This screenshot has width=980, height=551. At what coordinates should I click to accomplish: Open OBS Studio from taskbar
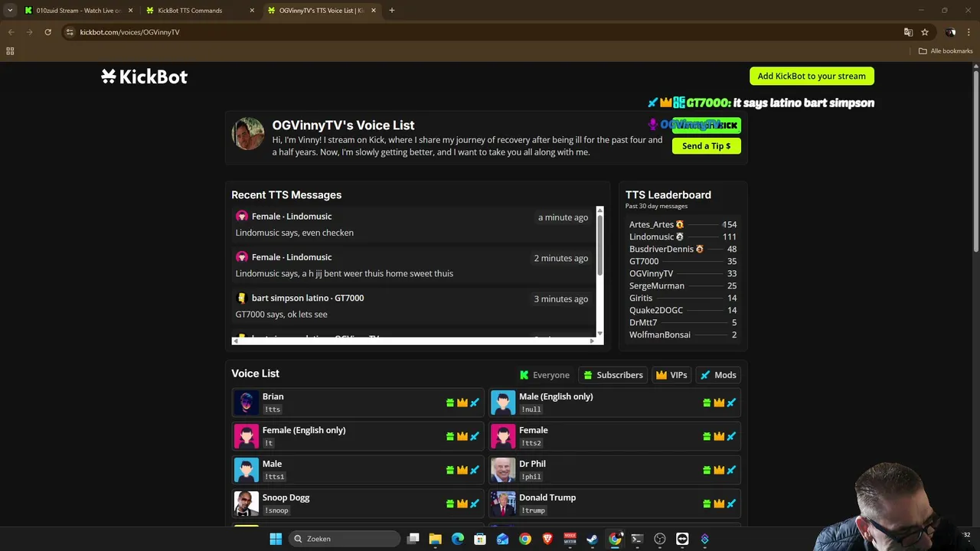660,539
